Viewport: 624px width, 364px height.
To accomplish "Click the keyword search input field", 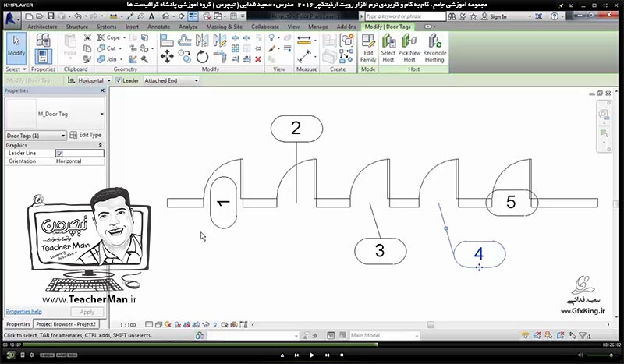I will 406,16.
